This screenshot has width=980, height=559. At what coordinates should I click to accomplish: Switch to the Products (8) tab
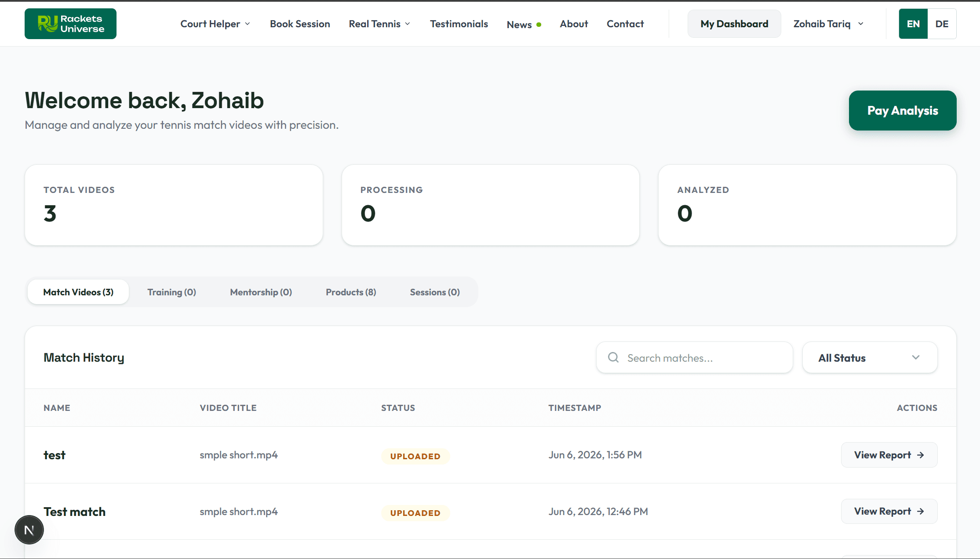click(x=351, y=292)
